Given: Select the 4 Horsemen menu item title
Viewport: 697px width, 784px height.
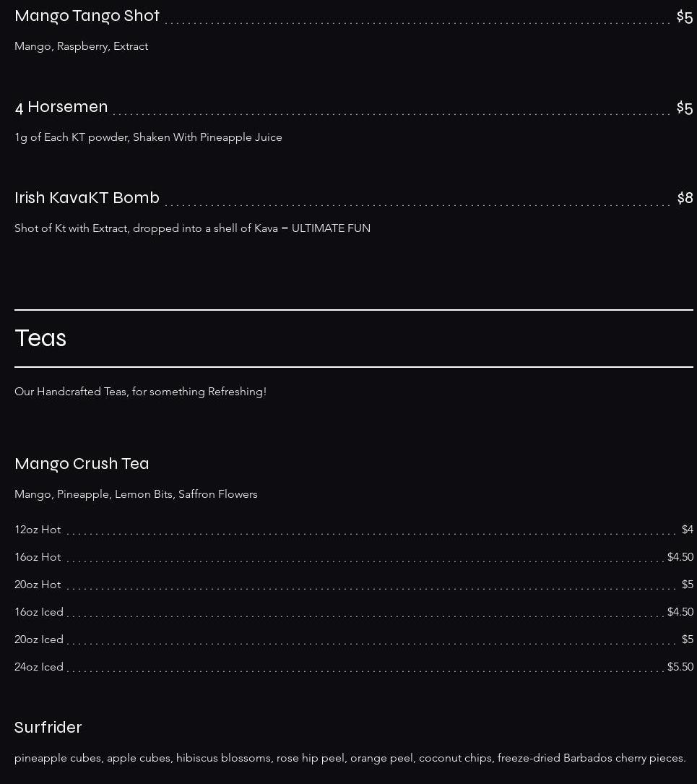Looking at the screenshot, I should click(x=61, y=107).
